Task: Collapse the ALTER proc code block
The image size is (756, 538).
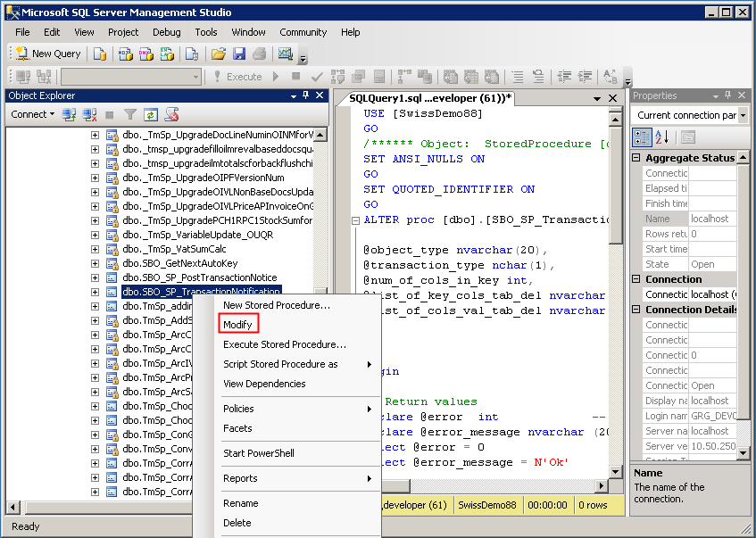Action: point(356,220)
